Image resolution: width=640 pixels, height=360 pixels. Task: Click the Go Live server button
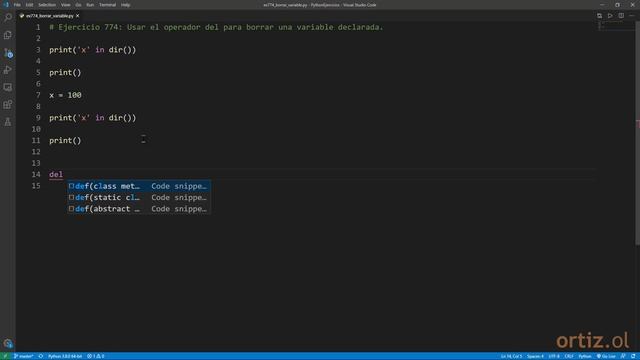pos(606,356)
